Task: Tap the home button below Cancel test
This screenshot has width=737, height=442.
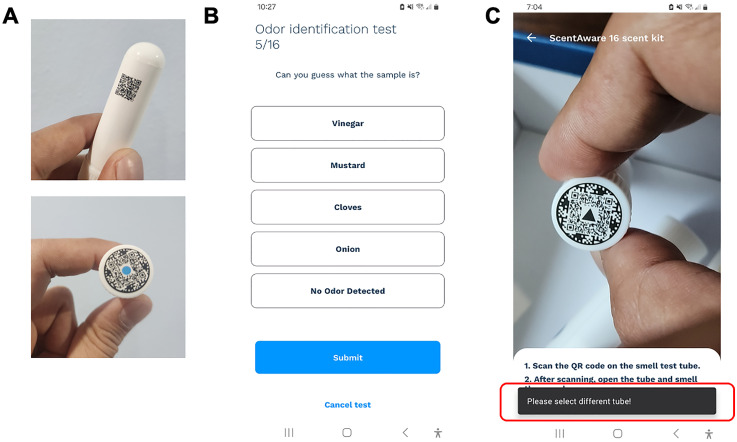Action: tap(347, 432)
